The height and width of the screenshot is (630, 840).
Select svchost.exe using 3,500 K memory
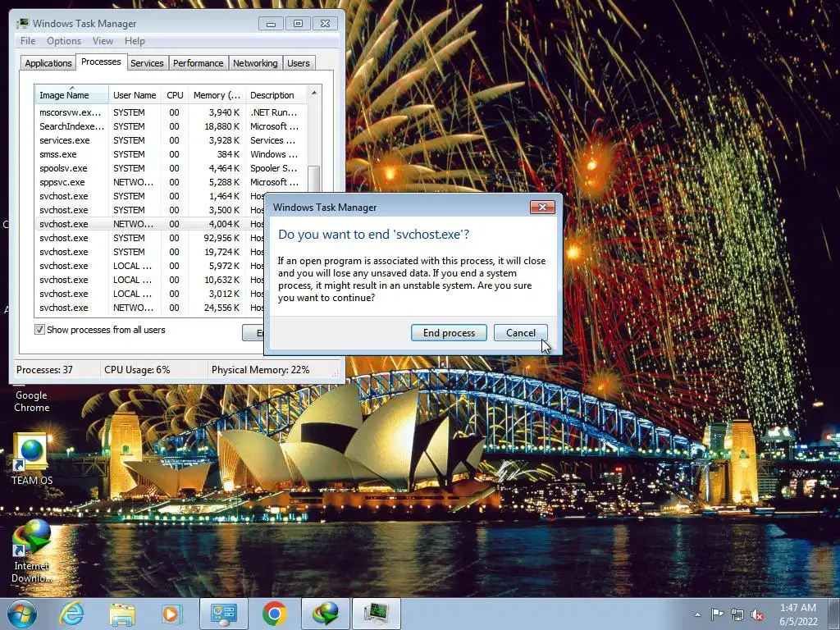pyautogui.click(x=150, y=210)
